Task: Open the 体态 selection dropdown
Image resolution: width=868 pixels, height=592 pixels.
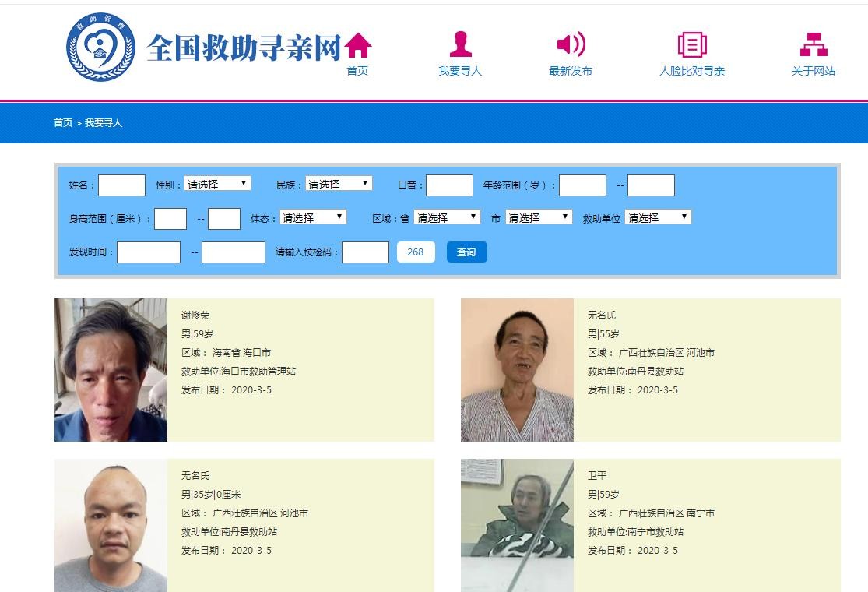Action: tap(313, 217)
